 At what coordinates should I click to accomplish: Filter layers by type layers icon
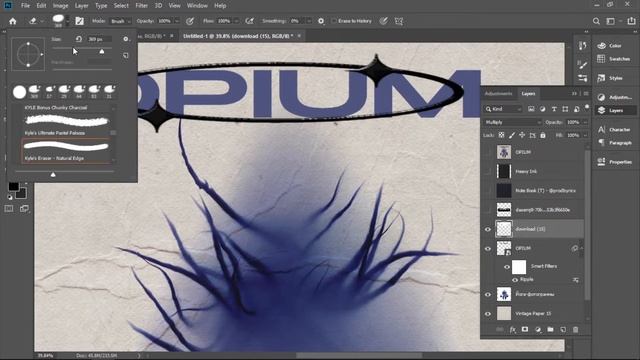(554, 109)
